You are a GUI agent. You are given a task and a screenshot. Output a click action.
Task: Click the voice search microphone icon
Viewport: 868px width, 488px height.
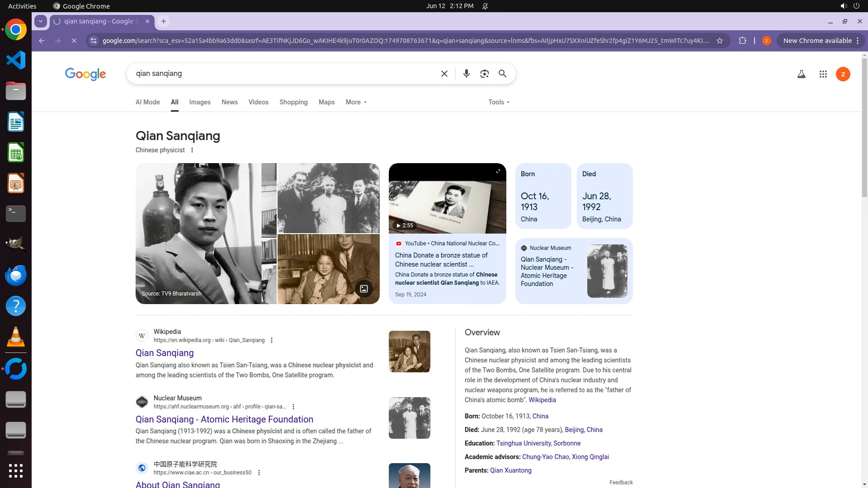pyautogui.click(x=466, y=74)
